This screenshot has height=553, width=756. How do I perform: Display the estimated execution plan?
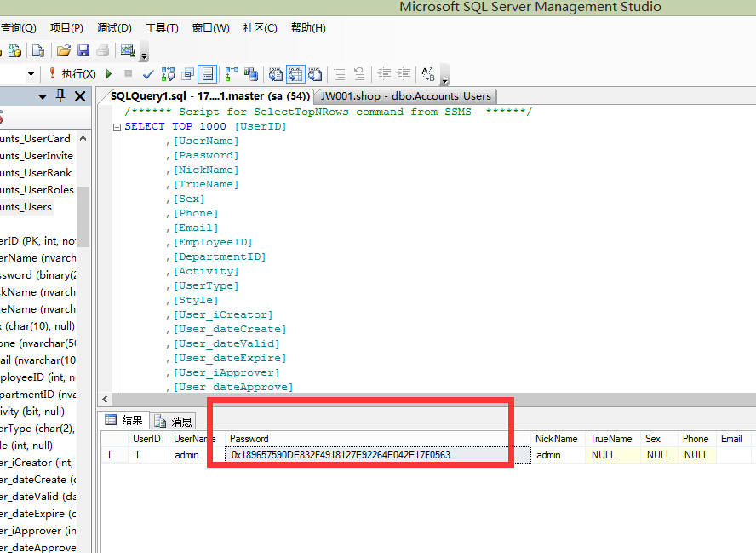coord(168,74)
